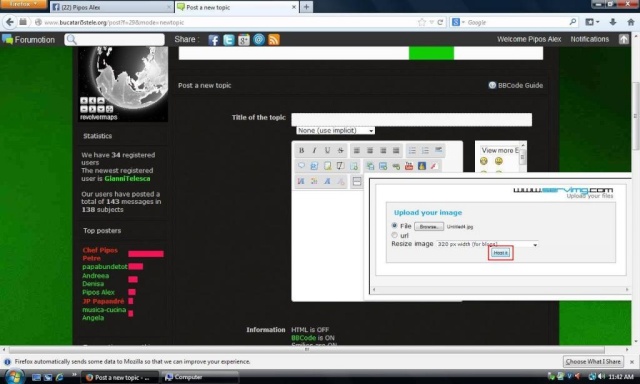
Task: Open the RSS feed icon
Action: (274, 40)
